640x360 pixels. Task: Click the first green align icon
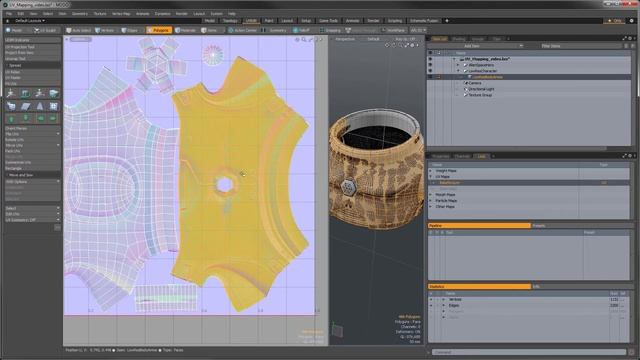pos(11,118)
